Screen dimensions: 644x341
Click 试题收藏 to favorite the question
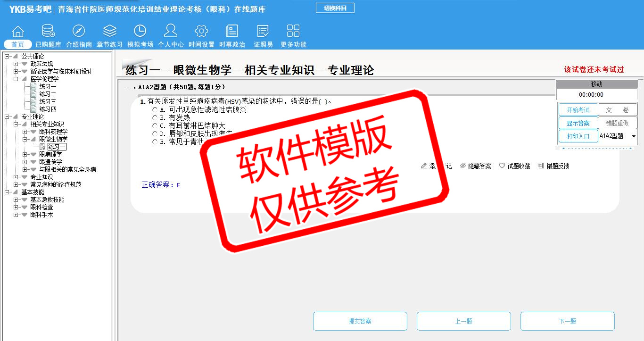[x=515, y=166]
